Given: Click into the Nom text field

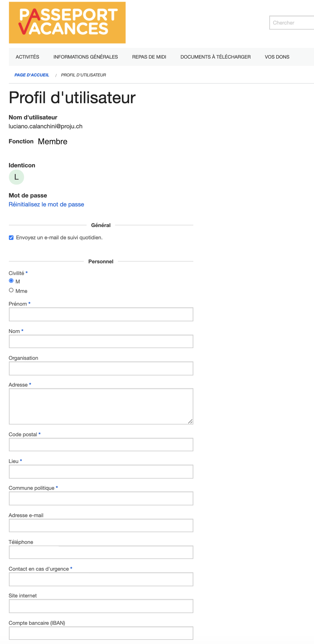Looking at the screenshot, I should coord(101,341).
